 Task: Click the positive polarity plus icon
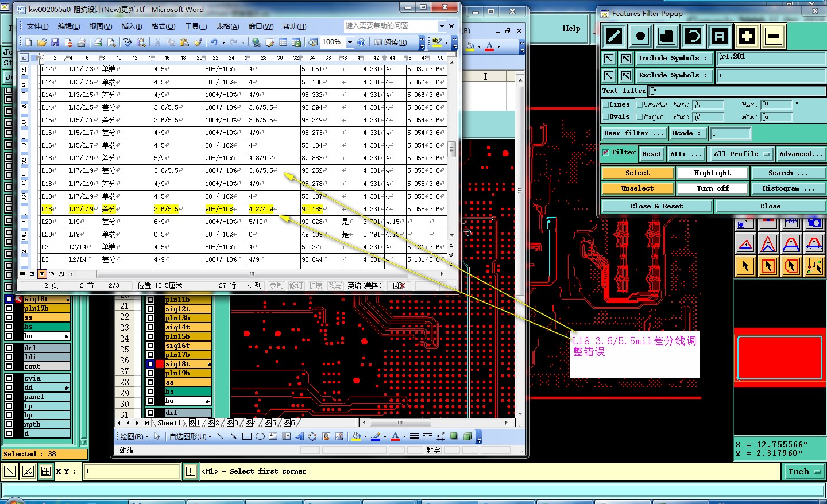[x=747, y=37]
